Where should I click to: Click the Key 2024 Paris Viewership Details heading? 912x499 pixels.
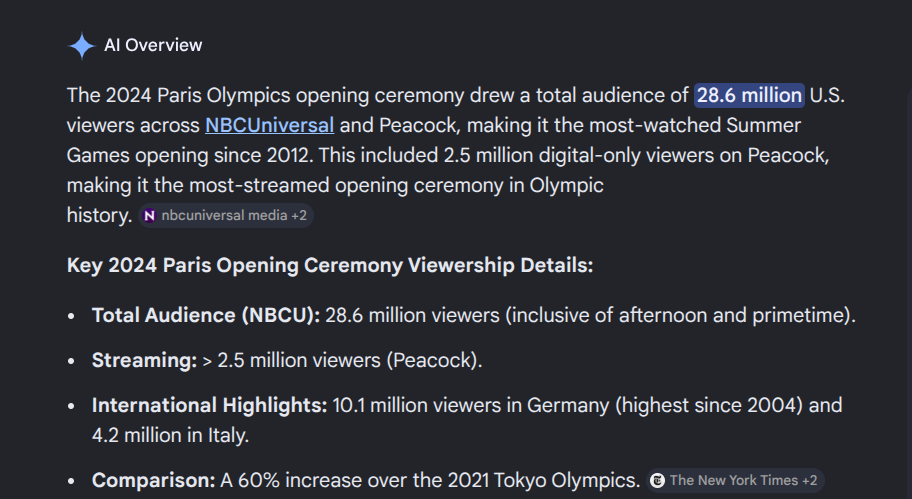(x=330, y=266)
